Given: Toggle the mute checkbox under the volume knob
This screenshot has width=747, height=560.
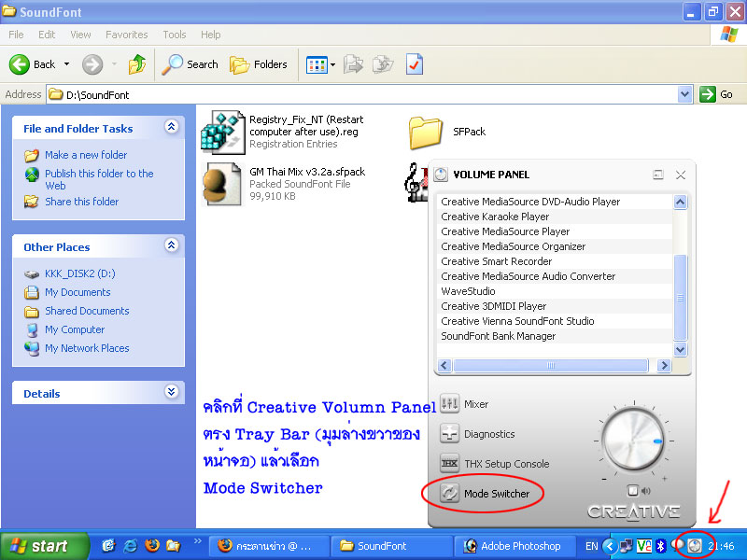Looking at the screenshot, I should [633, 491].
